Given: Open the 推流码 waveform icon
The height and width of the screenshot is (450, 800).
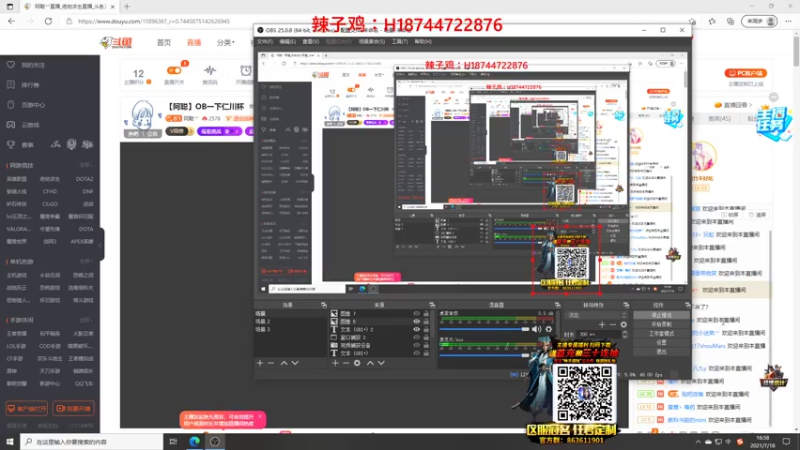Looking at the screenshot, I should point(210,70).
